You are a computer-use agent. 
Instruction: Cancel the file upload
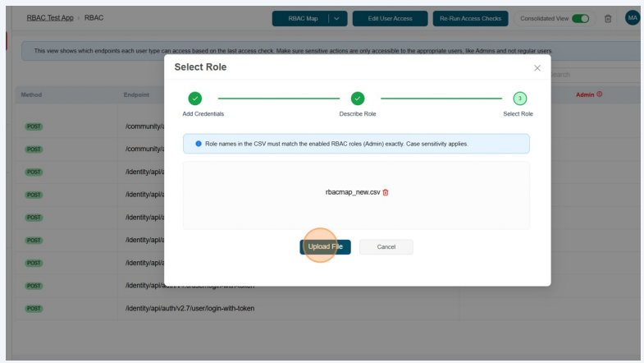(x=386, y=246)
